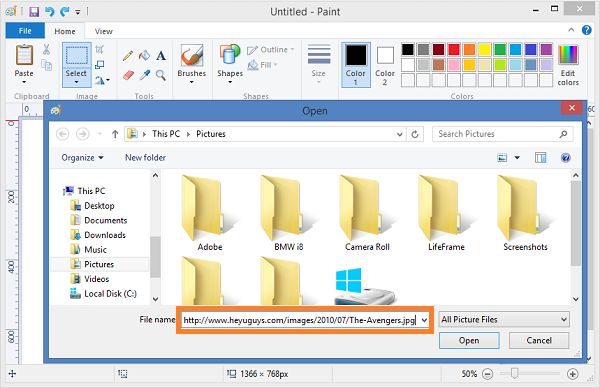Click the Open button in dialog
Image resolution: width=600 pixels, height=388 pixels.
[469, 340]
